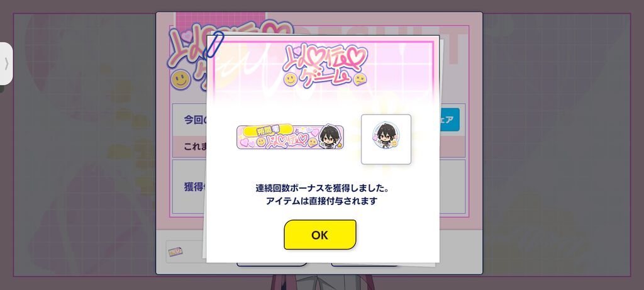Tap the game logo at the dialog top
644x290 pixels.
(x=325, y=65)
